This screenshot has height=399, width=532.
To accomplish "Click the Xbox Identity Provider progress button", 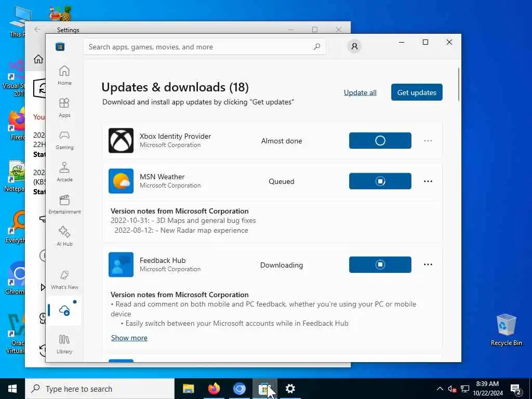I will tap(380, 140).
